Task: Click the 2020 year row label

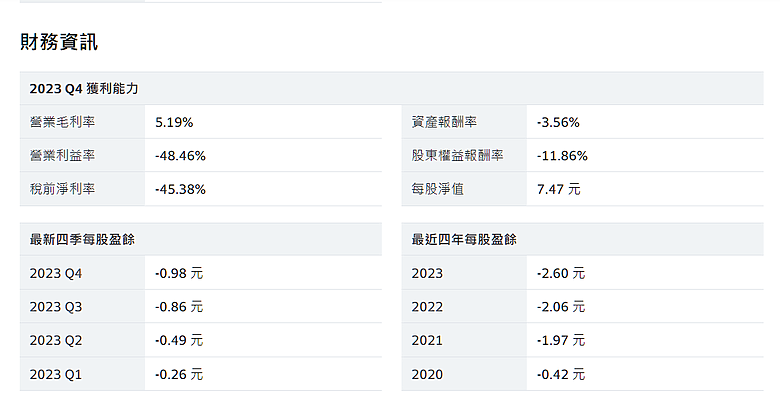Action: (x=427, y=375)
